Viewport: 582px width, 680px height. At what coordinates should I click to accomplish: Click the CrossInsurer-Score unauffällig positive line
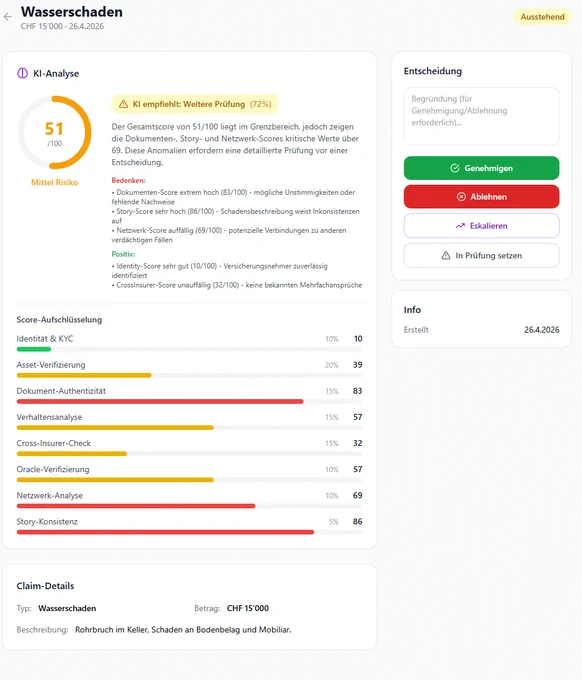pyautogui.click(x=237, y=285)
